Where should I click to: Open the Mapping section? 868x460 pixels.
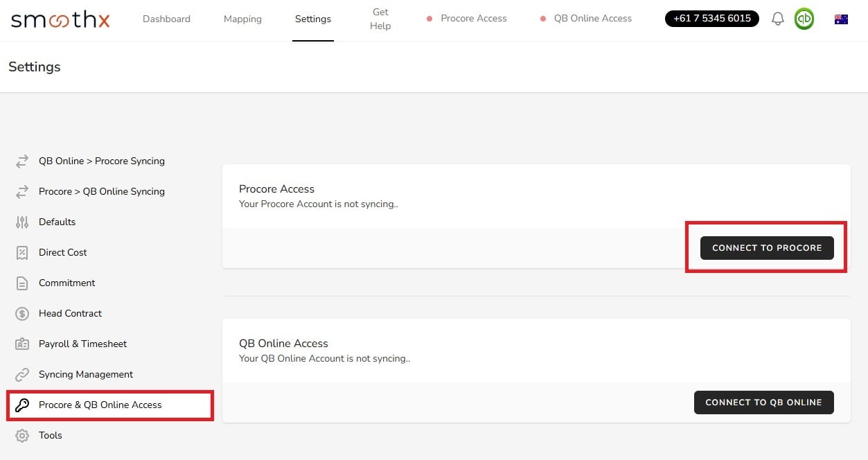point(242,19)
